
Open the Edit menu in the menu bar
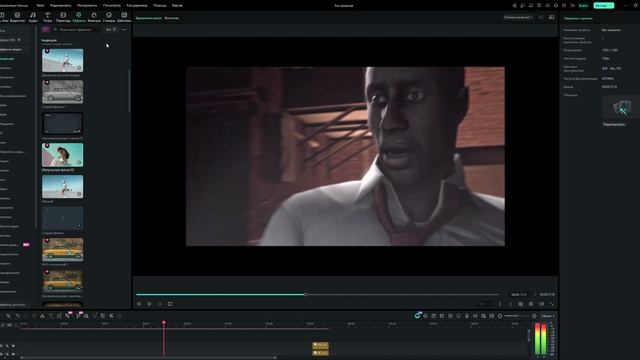60,5
